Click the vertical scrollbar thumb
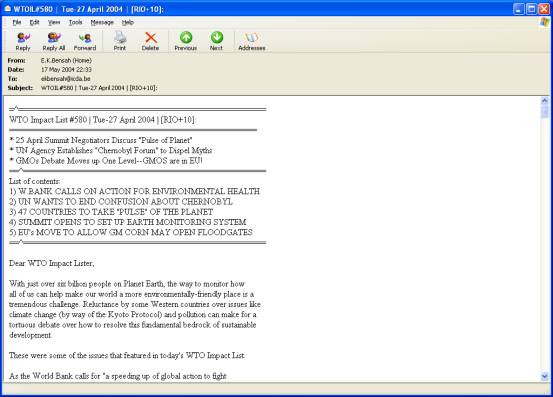The height and width of the screenshot is (397, 553). click(x=545, y=111)
